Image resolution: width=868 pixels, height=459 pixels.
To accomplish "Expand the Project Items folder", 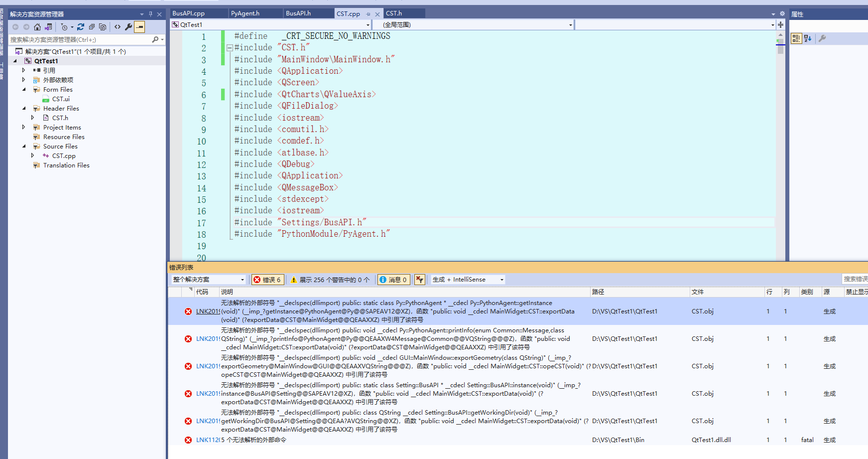I will coord(24,127).
